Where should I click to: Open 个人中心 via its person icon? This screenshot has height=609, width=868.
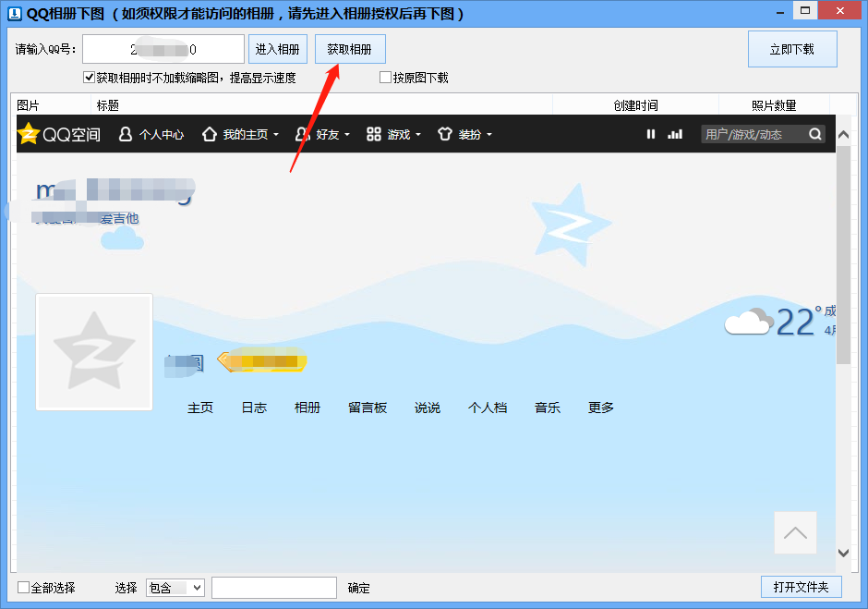(126, 134)
